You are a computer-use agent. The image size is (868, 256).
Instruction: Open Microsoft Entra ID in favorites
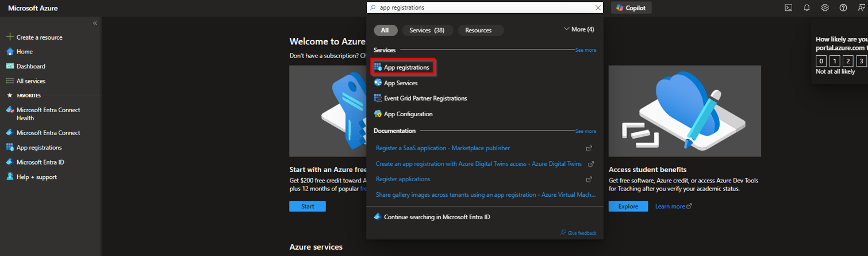pos(40,162)
